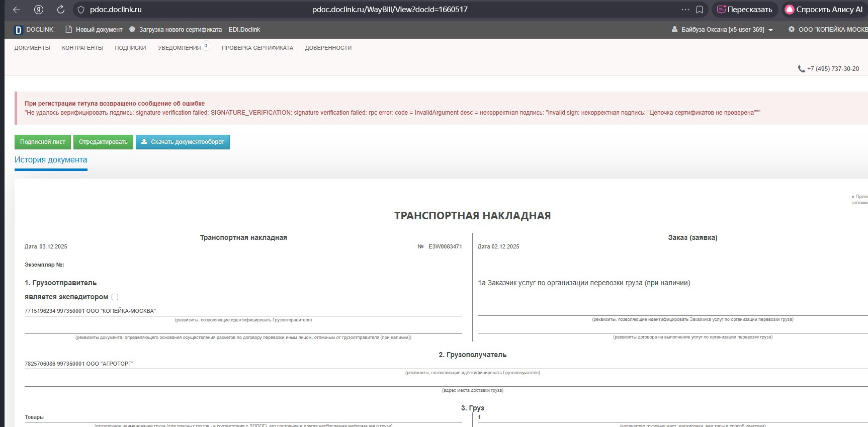Click the phone number +7 (495) 737-30-20

coord(833,69)
